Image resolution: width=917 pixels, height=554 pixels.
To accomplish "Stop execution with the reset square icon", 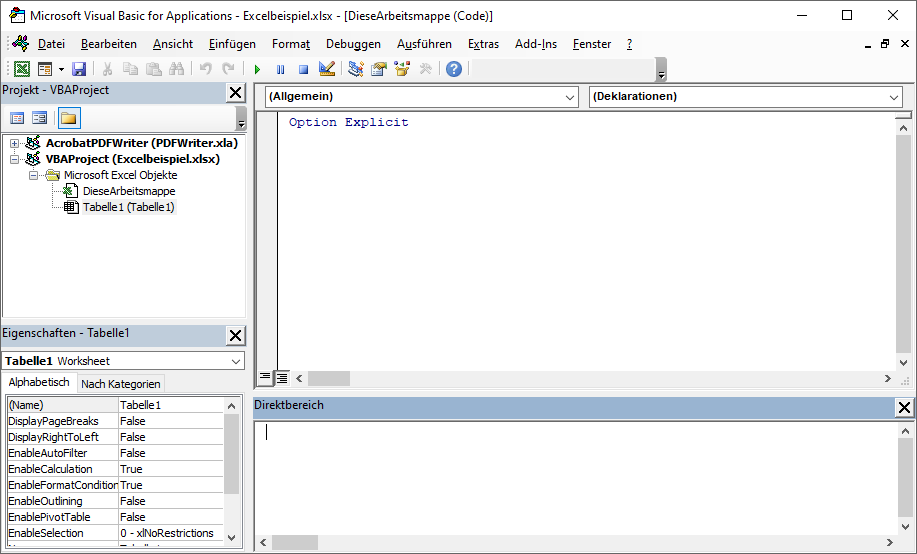I will [x=303, y=69].
